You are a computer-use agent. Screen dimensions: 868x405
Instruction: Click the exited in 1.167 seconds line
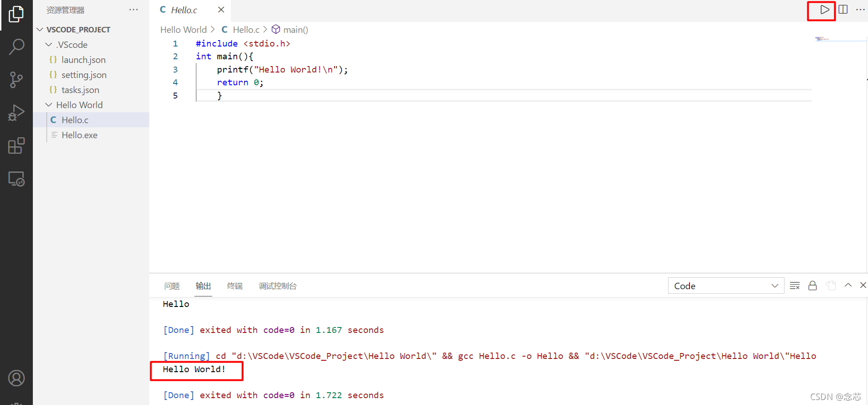pyautogui.click(x=273, y=330)
